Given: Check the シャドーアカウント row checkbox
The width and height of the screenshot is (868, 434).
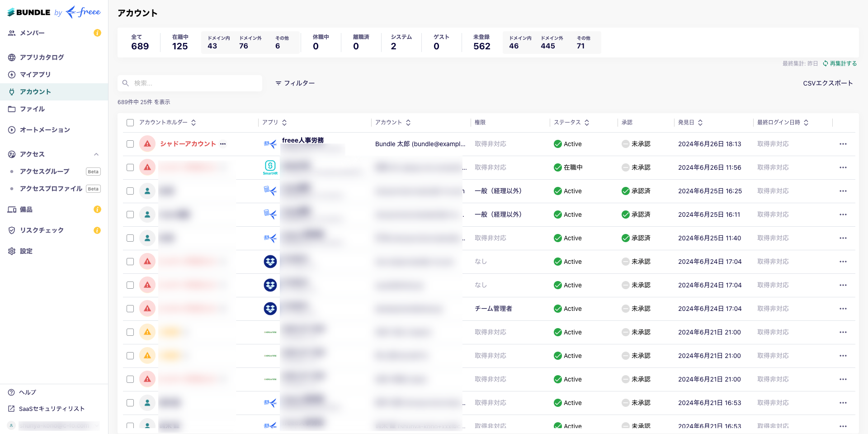Looking at the screenshot, I should coord(130,144).
